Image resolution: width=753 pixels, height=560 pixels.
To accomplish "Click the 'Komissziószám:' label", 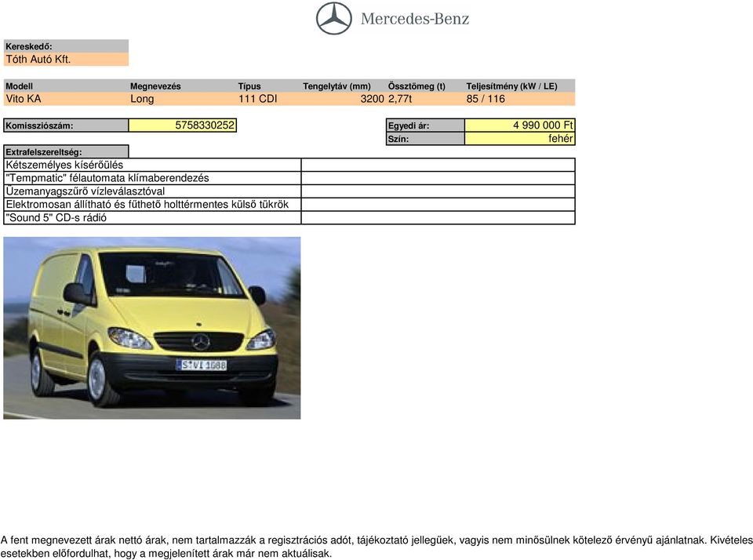I will [66, 125].
